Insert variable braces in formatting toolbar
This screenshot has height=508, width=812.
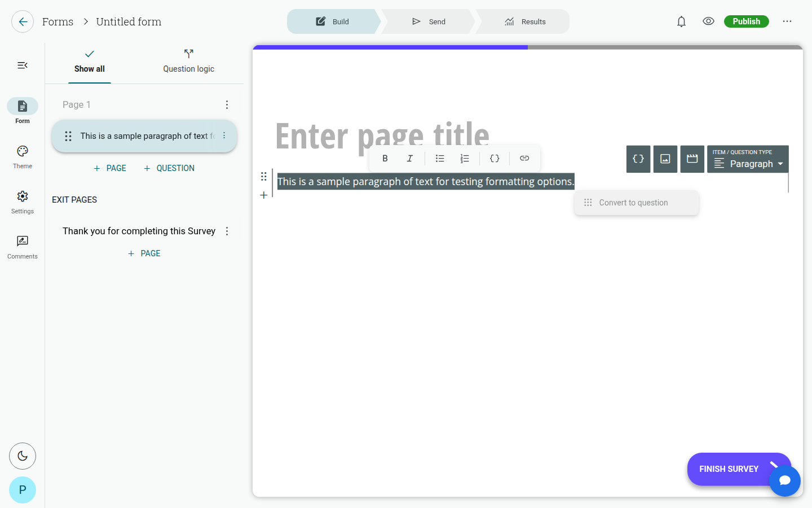[x=495, y=159]
